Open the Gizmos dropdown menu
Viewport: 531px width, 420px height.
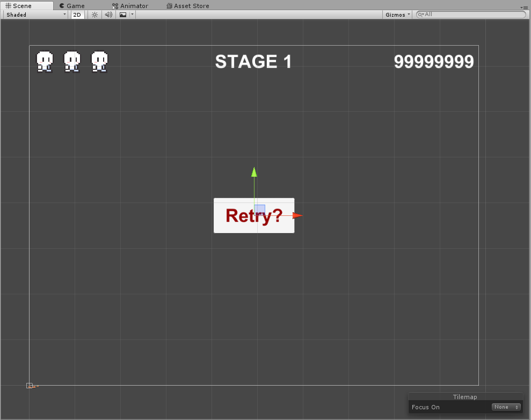(397, 15)
